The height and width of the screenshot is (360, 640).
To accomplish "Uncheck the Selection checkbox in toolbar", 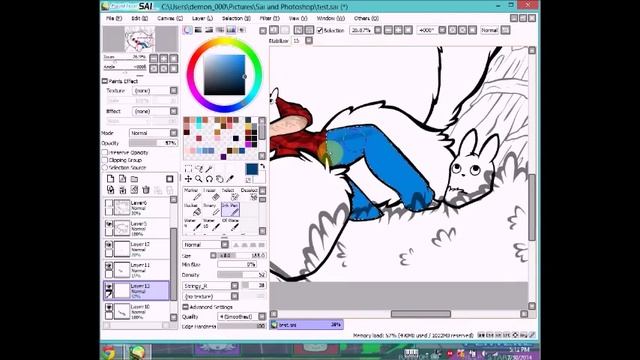I will [x=320, y=30].
